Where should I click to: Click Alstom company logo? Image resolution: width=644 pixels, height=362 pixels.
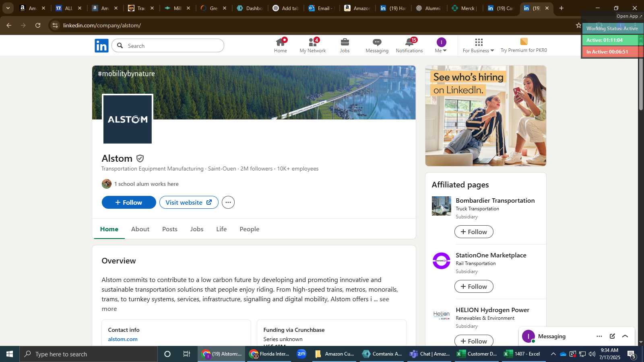(x=128, y=119)
